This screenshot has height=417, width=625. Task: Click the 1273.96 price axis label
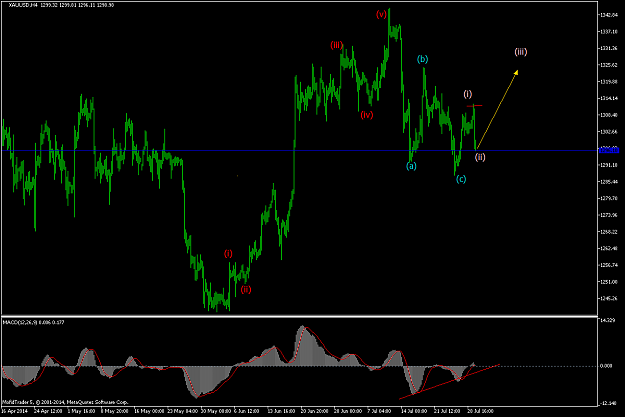[x=609, y=215]
